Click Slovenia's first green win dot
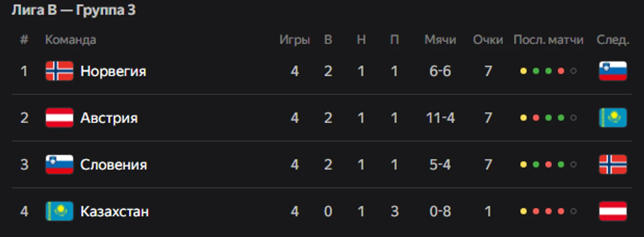The height and width of the screenshot is (237, 644). pyautogui.click(x=536, y=164)
